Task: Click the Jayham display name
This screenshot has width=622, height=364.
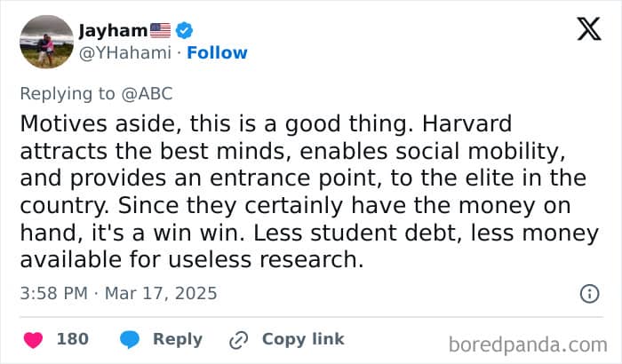Action: 108,30
